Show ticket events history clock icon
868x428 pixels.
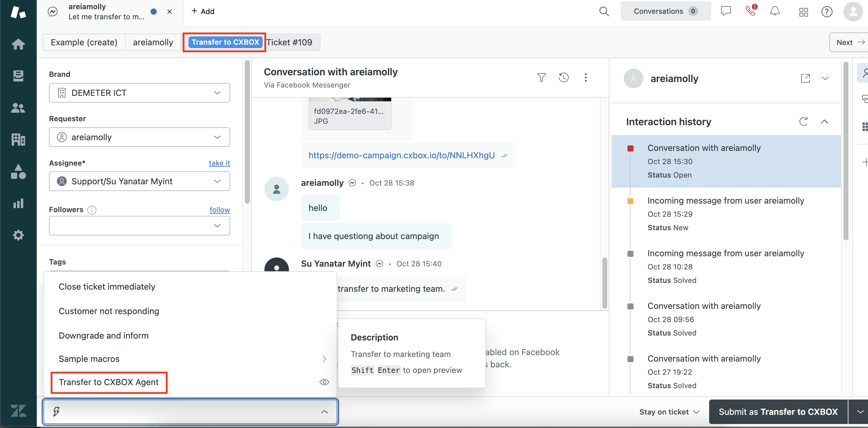[x=563, y=77]
